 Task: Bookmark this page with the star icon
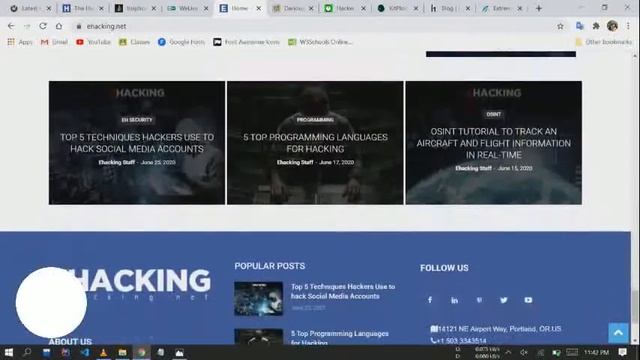560,26
